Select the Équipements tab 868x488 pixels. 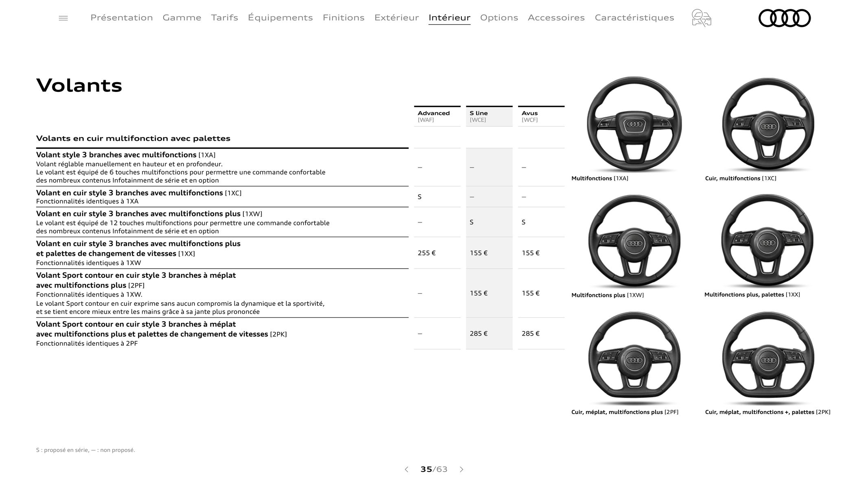point(280,17)
